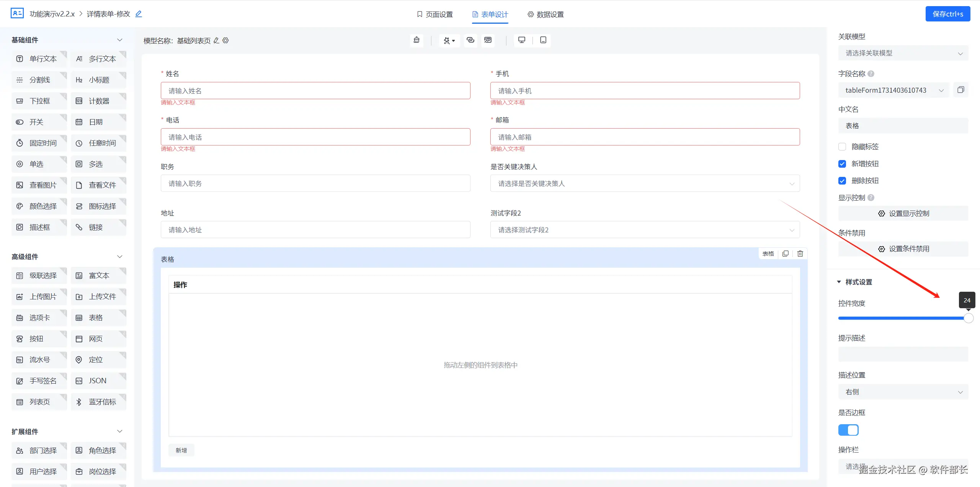This screenshot has width=980, height=487.
Task: Click the 保存ctrl+s button
Action: [947, 14]
